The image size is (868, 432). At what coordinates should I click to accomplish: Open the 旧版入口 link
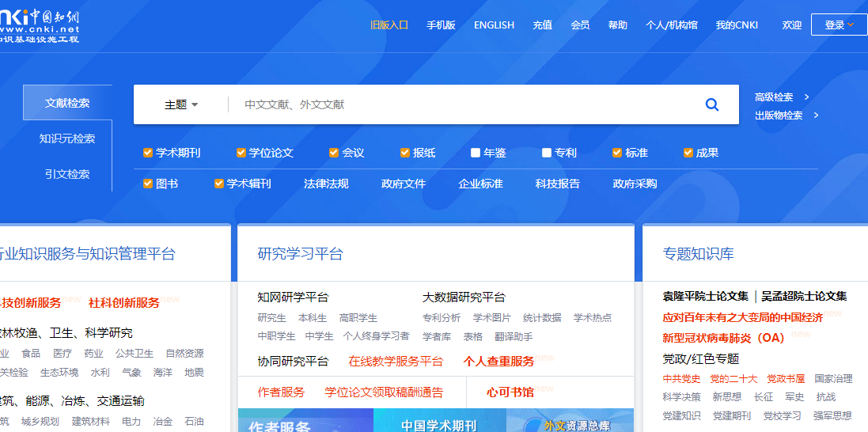coord(389,25)
